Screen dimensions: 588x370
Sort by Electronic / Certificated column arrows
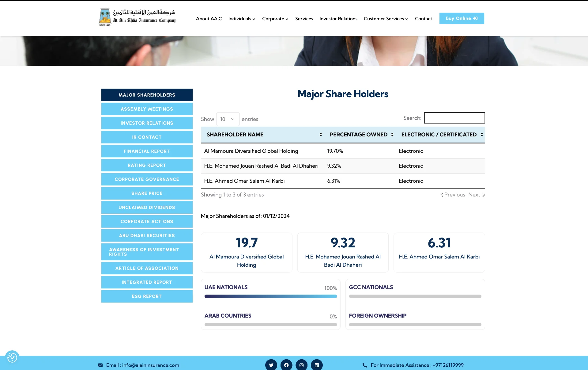pos(482,135)
